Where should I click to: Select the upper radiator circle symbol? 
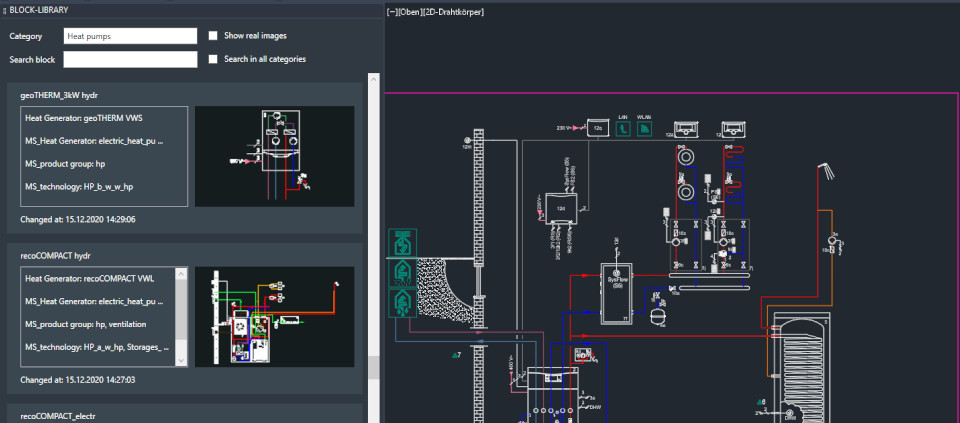(688, 157)
